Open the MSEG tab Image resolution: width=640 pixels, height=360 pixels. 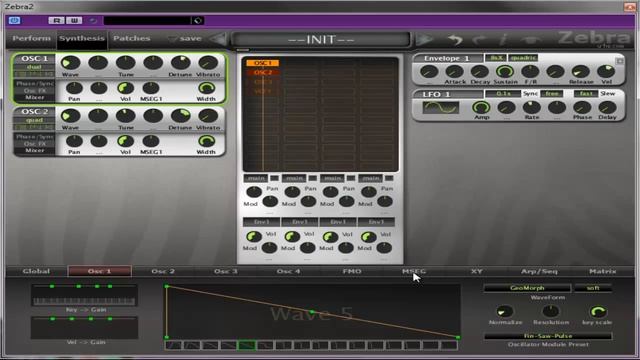click(x=414, y=271)
